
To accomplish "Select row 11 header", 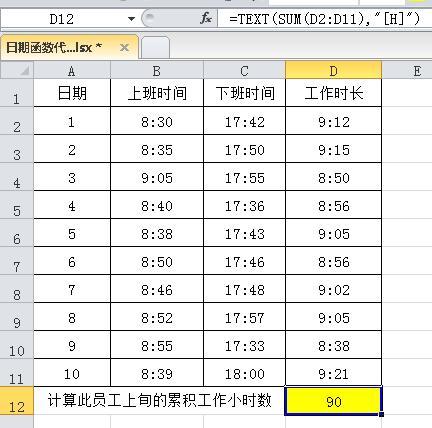I will click(17, 373).
